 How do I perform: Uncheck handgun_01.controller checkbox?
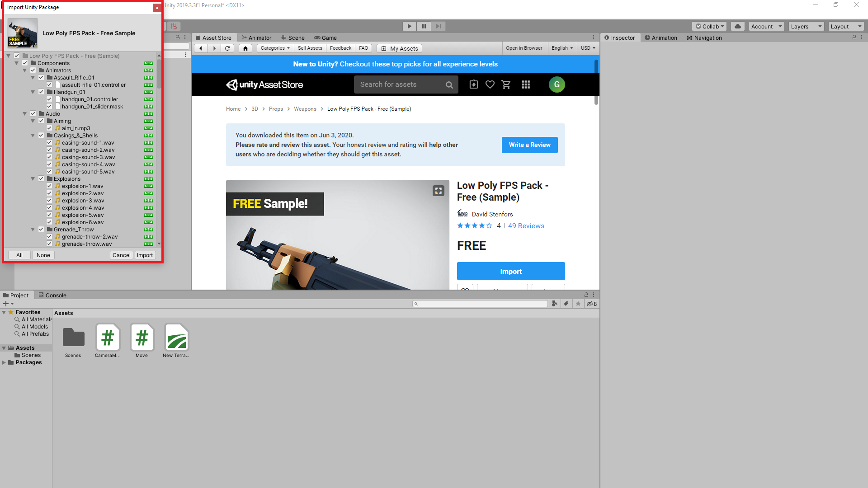[49, 99]
